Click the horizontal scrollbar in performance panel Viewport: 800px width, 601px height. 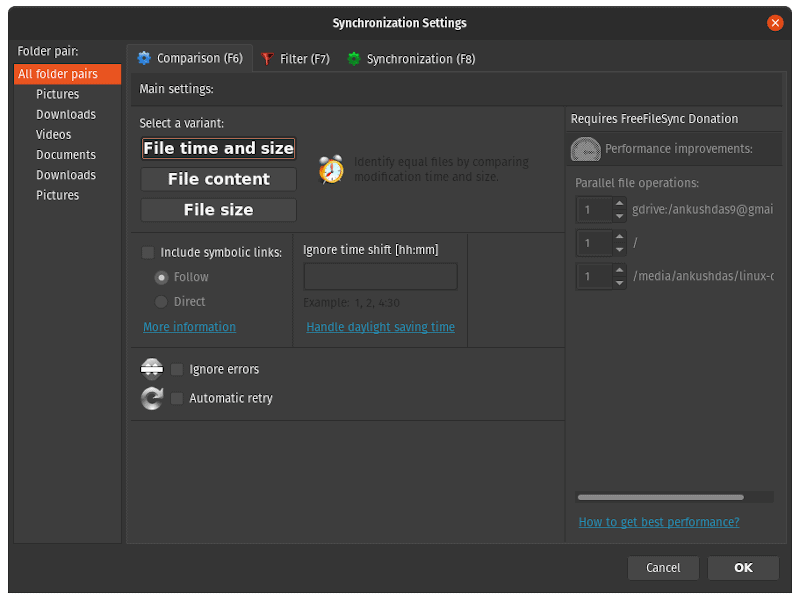click(x=660, y=496)
